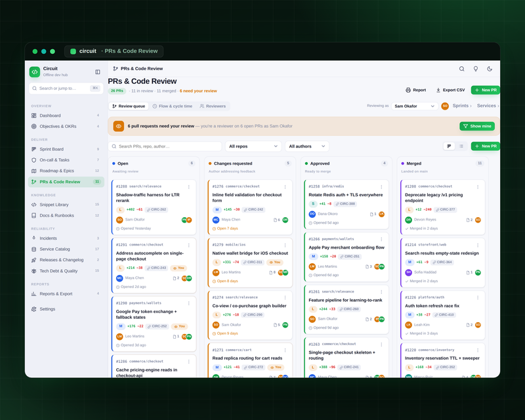This screenshot has height=420, width=525.
Task: Switch to board view toggle
Action: (x=449, y=146)
